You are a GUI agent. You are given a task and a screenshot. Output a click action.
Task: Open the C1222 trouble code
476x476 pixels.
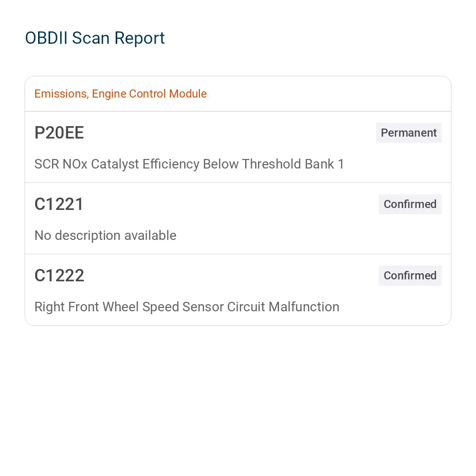point(59,275)
